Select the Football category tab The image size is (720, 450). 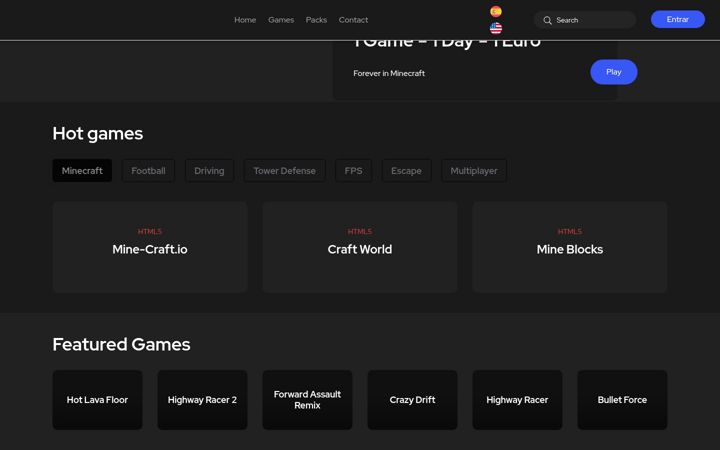tap(148, 171)
